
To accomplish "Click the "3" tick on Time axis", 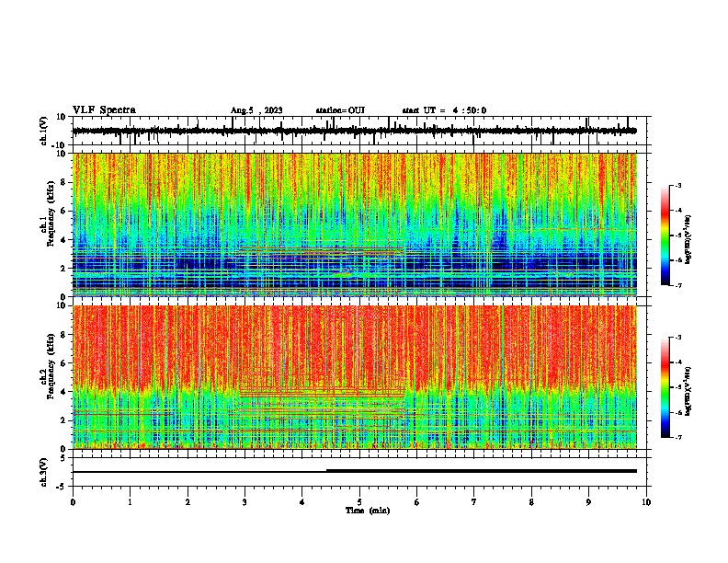I will point(245,502).
